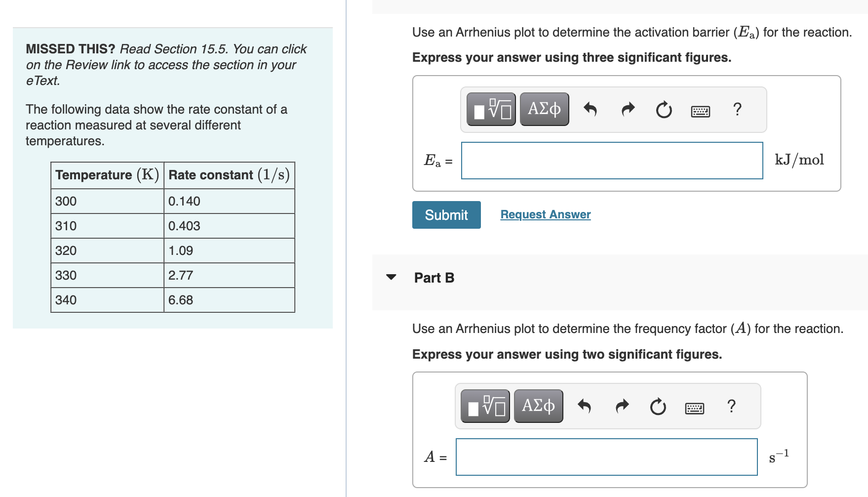The height and width of the screenshot is (497, 868).
Task: Reset the Part A answer with the refresh icon
Action: [x=663, y=110]
